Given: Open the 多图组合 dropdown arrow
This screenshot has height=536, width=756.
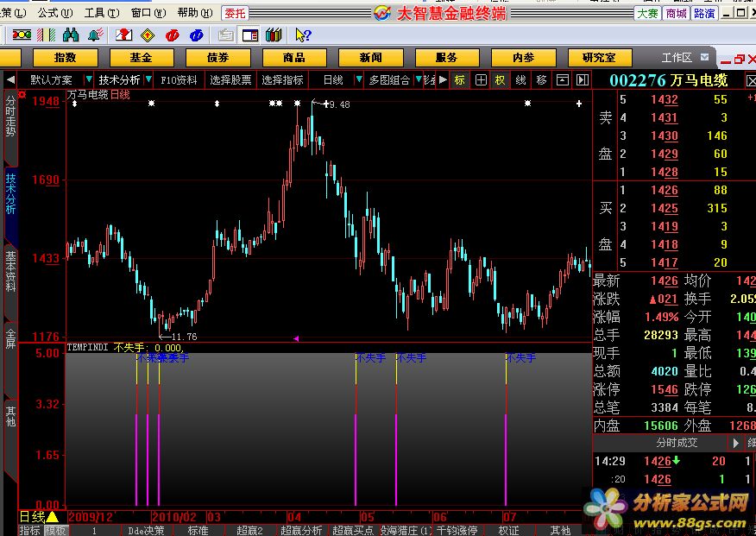Looking at the screenshot, I should coord(419,79).
